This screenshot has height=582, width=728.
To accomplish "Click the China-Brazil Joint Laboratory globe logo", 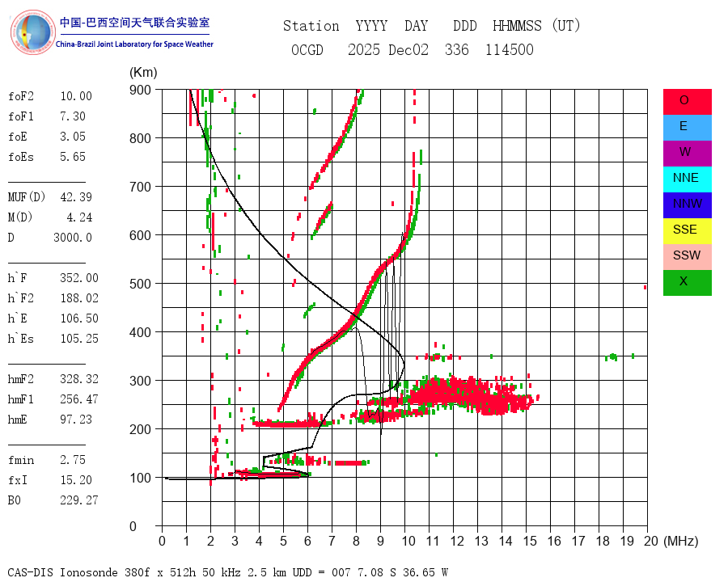I will [x=32, y=32].
